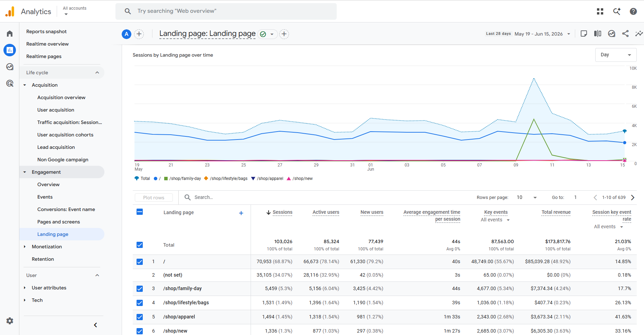Screen dimensions: 644x335
Task: Open the Google apps grid icon
Action: point(600,11)
